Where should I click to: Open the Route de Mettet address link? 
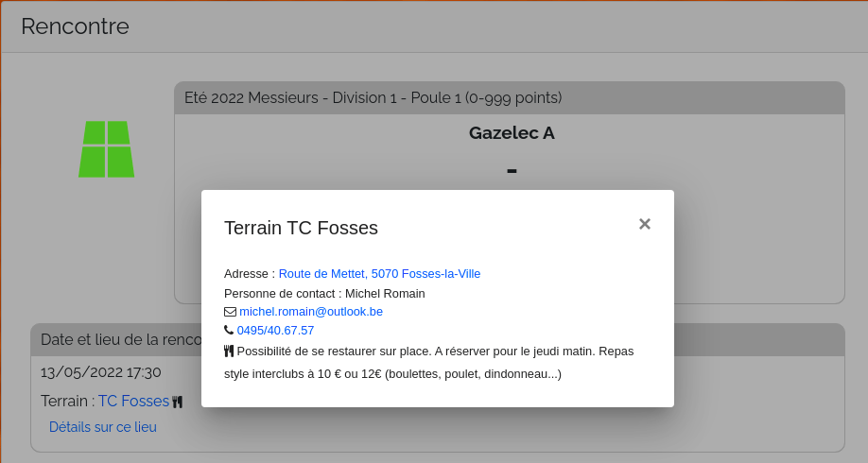point(321,274)
